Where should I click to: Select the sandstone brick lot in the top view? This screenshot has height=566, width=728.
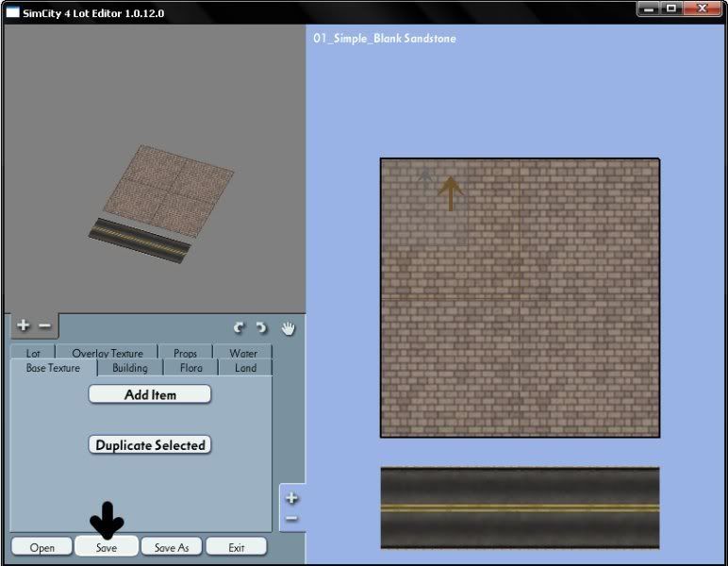click(520, 298)
